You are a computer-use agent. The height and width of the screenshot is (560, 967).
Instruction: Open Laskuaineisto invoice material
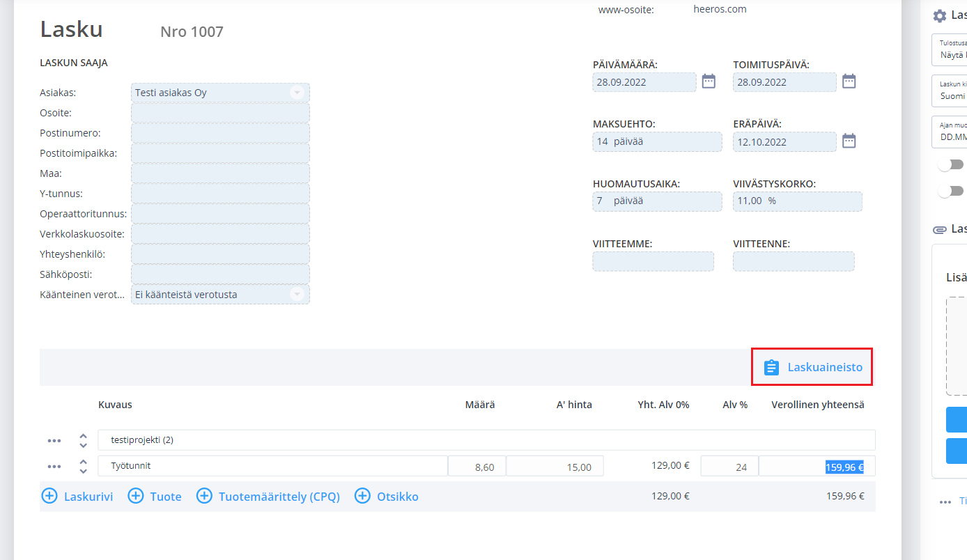click(812, 367)
